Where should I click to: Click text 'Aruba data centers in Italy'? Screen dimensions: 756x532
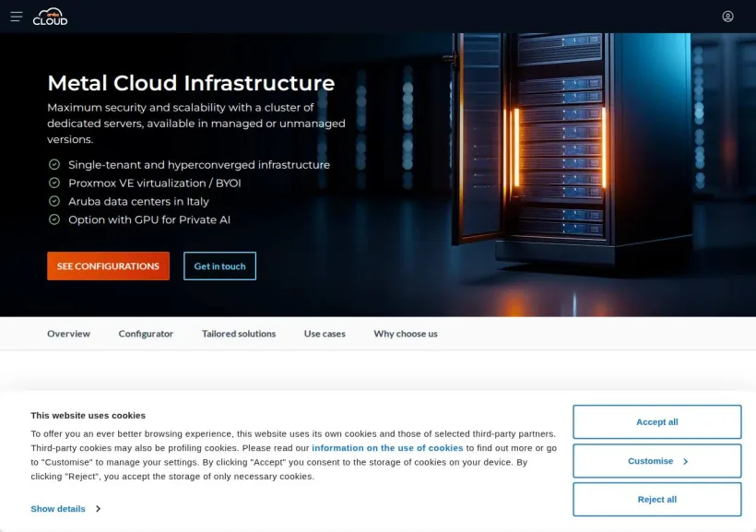[x=139, y=202]
